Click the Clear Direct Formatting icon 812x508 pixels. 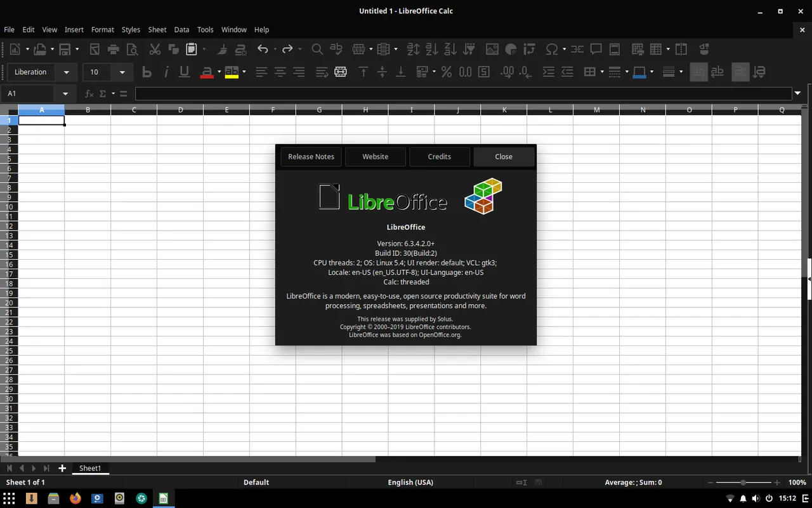[240, 49]
